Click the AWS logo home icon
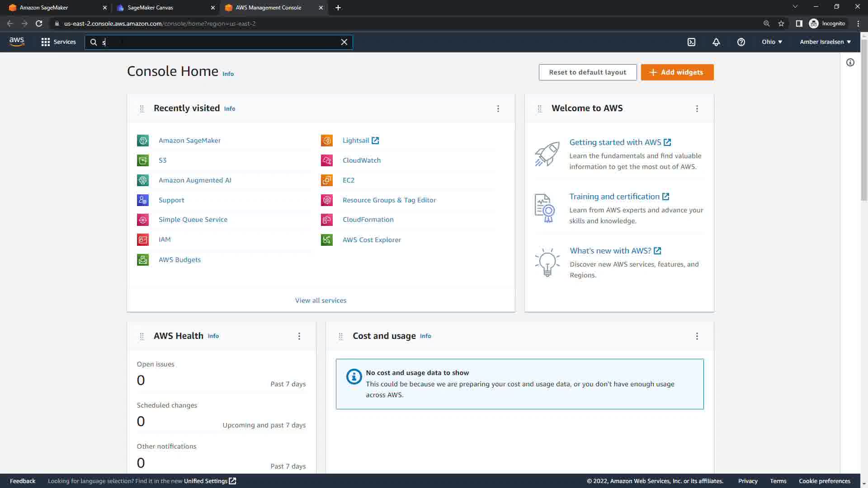Screen dimensions: 868x488 click(17, 42)
